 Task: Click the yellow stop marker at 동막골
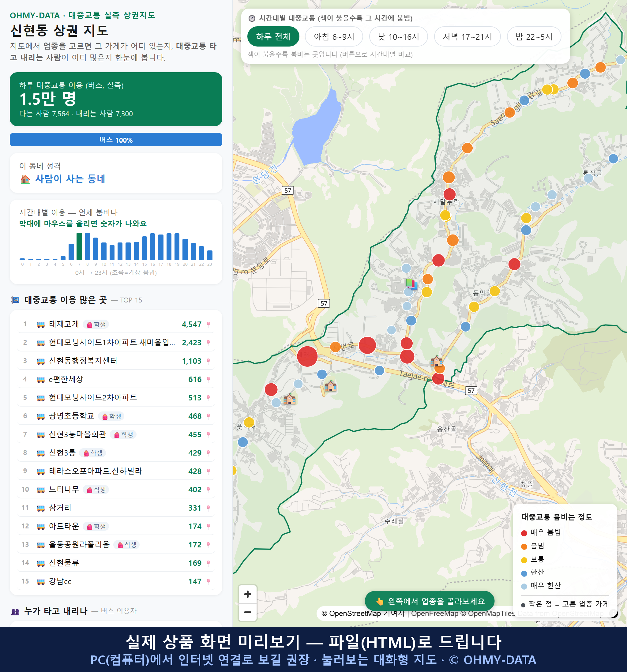[x=494, y=291]
